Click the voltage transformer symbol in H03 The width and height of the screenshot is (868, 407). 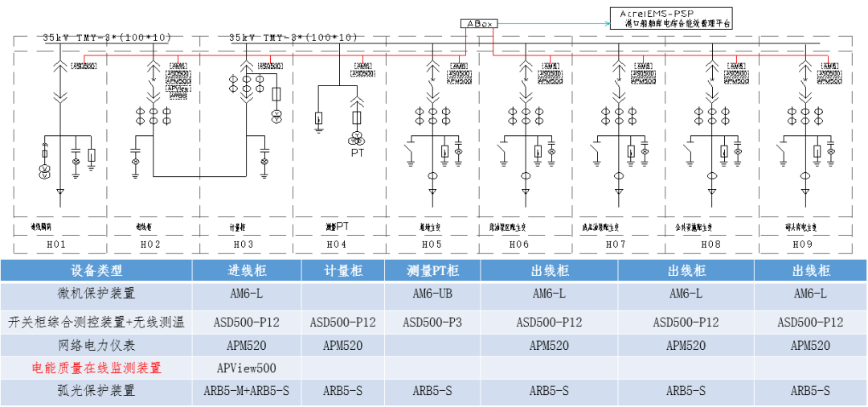click(x=275, y=116)
